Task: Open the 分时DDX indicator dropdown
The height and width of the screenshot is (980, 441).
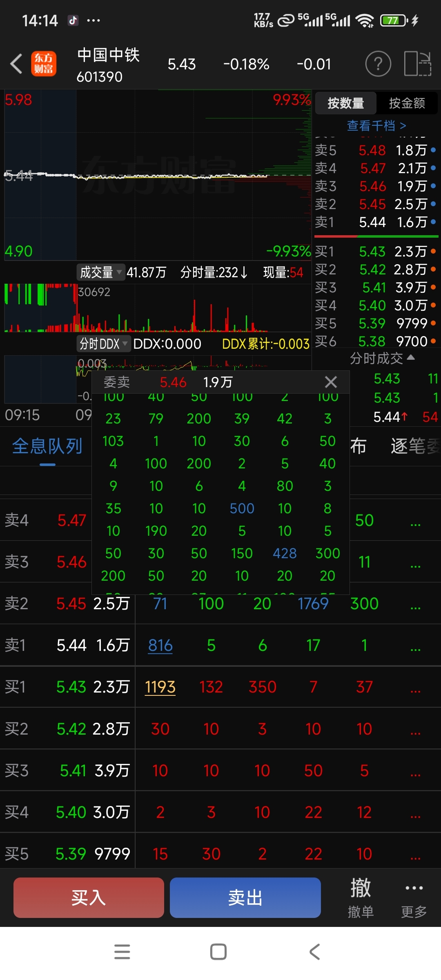Action: [x=103, y=344]
